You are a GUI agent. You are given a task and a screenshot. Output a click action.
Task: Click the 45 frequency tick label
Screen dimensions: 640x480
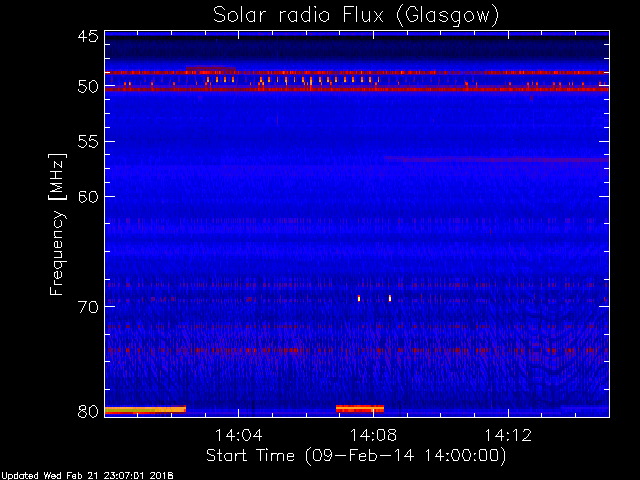(88, 37)
